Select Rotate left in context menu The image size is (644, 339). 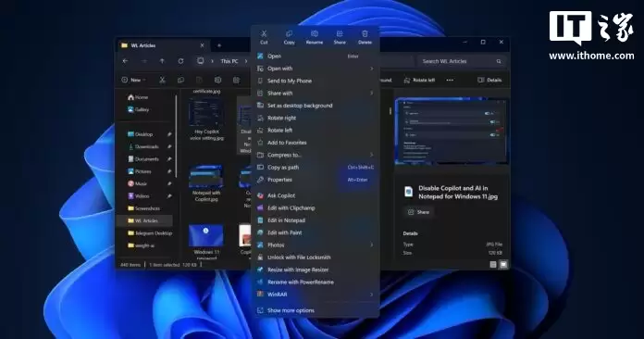[315, 131]
